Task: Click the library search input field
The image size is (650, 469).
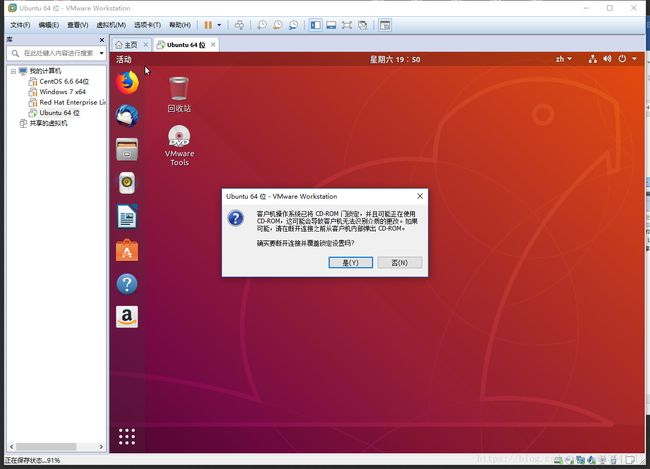Action: [57, 53]
